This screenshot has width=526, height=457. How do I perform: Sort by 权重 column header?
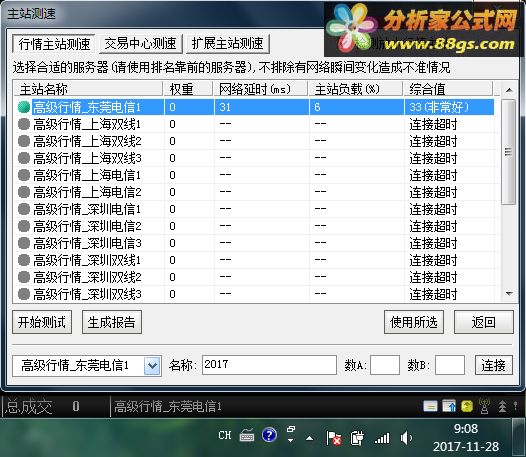click(x=188, y=89)
